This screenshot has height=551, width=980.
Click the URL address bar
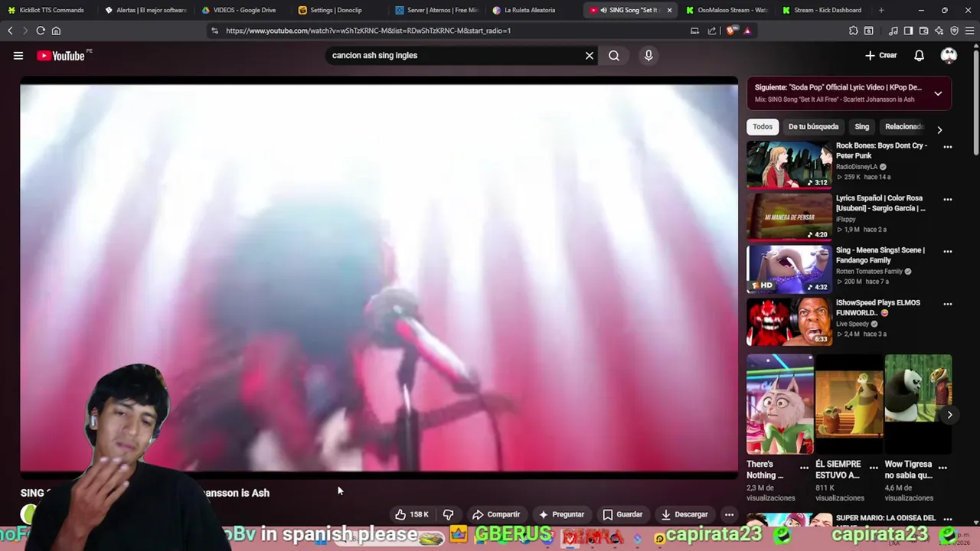coord(452,31)
